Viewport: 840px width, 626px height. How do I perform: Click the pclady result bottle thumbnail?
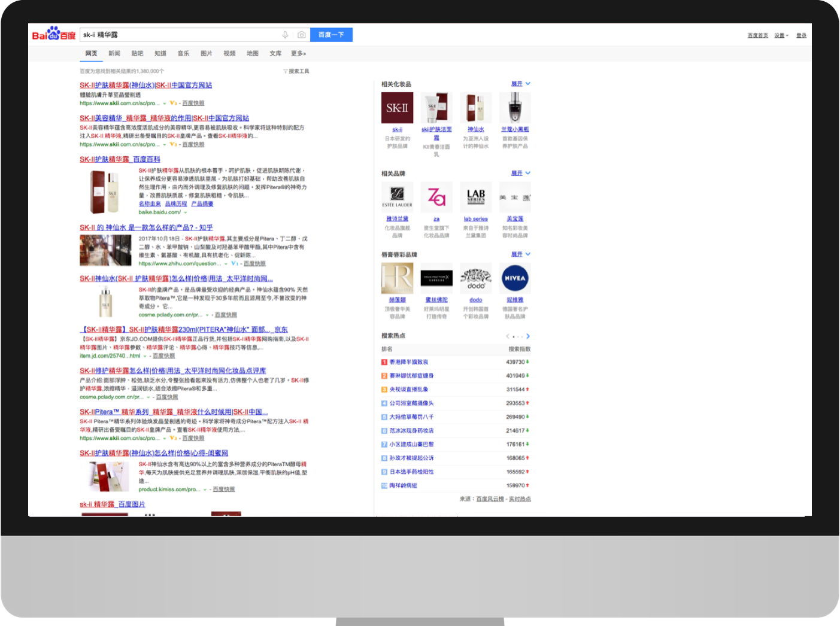tap(105, 301)
